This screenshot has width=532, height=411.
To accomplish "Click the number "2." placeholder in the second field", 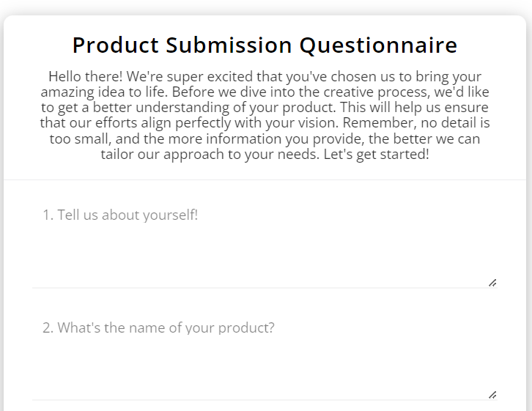I will point(48,328).
